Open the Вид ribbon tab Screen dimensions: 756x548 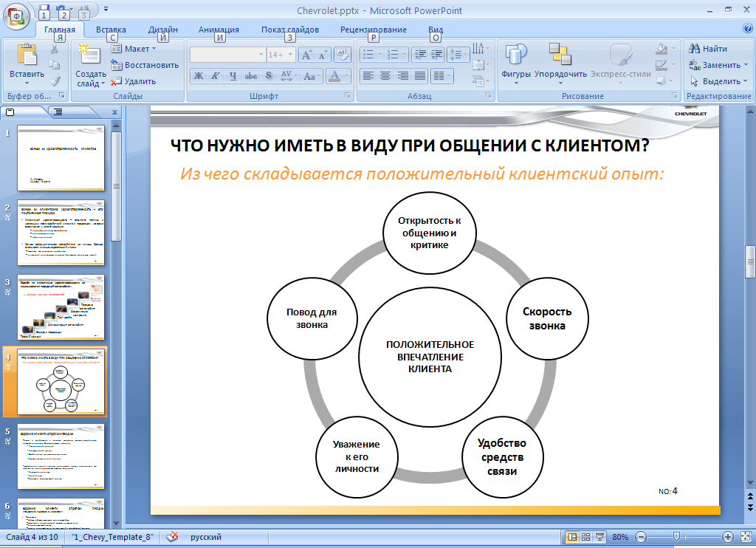coord(436,30)
